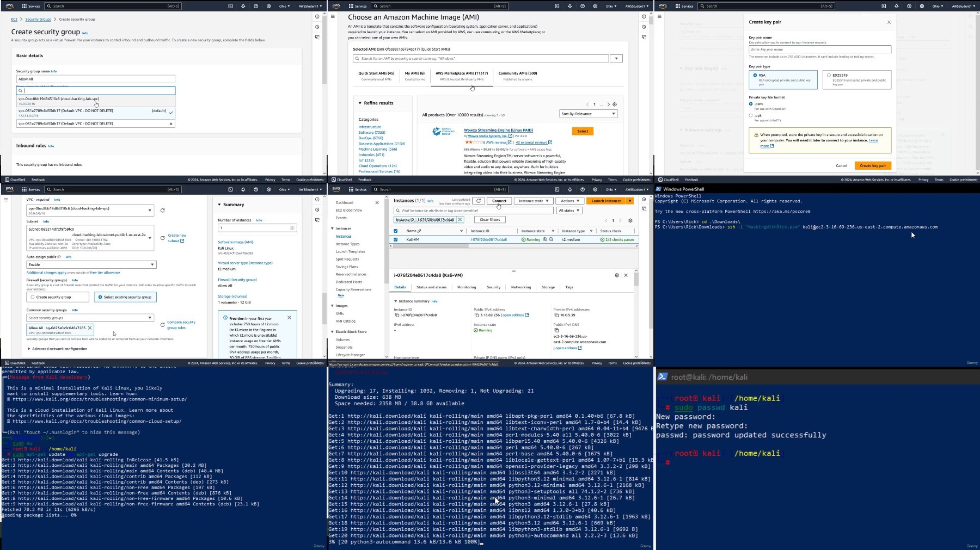Open the hamburger menu on AMI page
The height and width of the screenshot is (550, 980).
point(333,16)
